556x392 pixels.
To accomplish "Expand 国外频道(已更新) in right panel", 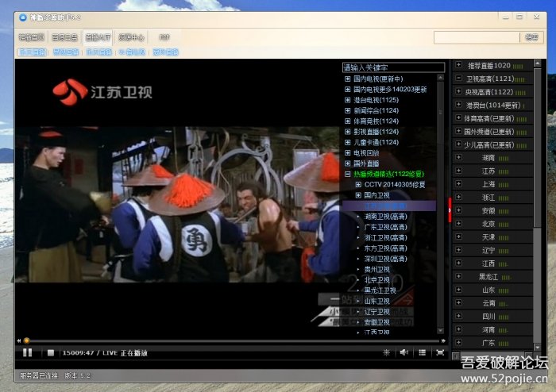I will 458,131.
